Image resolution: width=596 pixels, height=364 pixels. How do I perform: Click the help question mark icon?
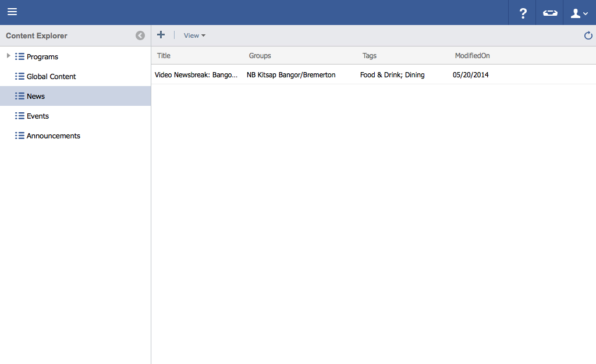click(x=523, y=13)
